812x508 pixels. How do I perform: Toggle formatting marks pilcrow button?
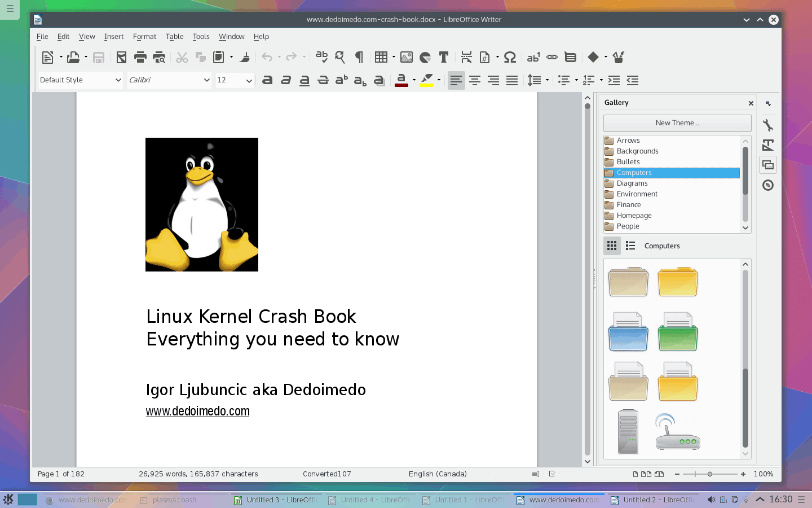click(x=359, y=57)
